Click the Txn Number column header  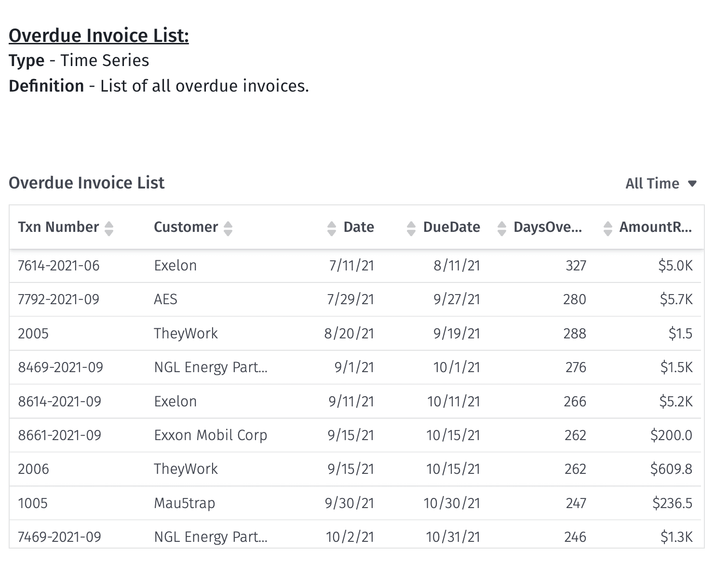click(58, 227)
